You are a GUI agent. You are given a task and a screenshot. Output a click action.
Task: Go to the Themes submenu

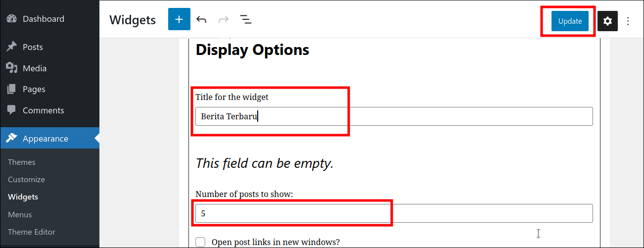[x=22, y=162]
